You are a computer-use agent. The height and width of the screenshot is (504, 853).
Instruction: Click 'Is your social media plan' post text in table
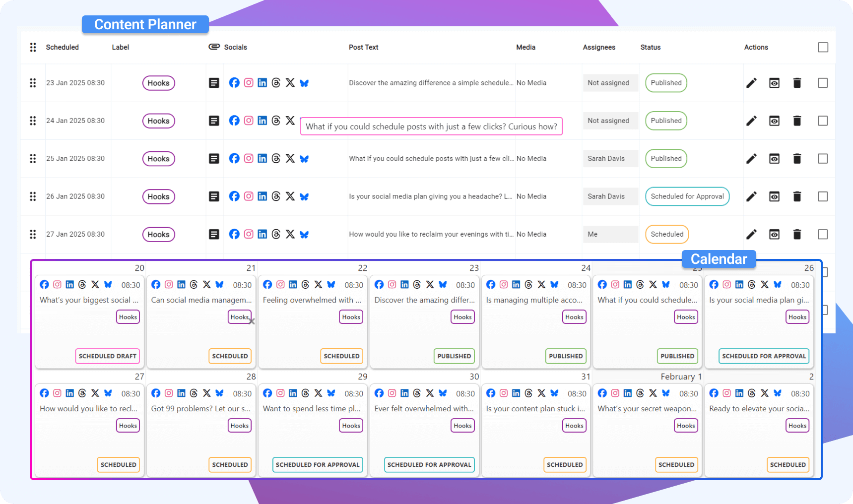coord(430,196)
